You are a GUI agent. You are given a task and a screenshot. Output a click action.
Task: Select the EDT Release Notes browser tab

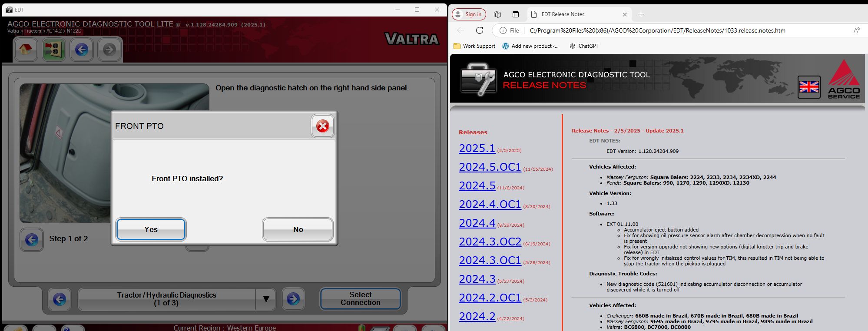(x=579, y=14)
